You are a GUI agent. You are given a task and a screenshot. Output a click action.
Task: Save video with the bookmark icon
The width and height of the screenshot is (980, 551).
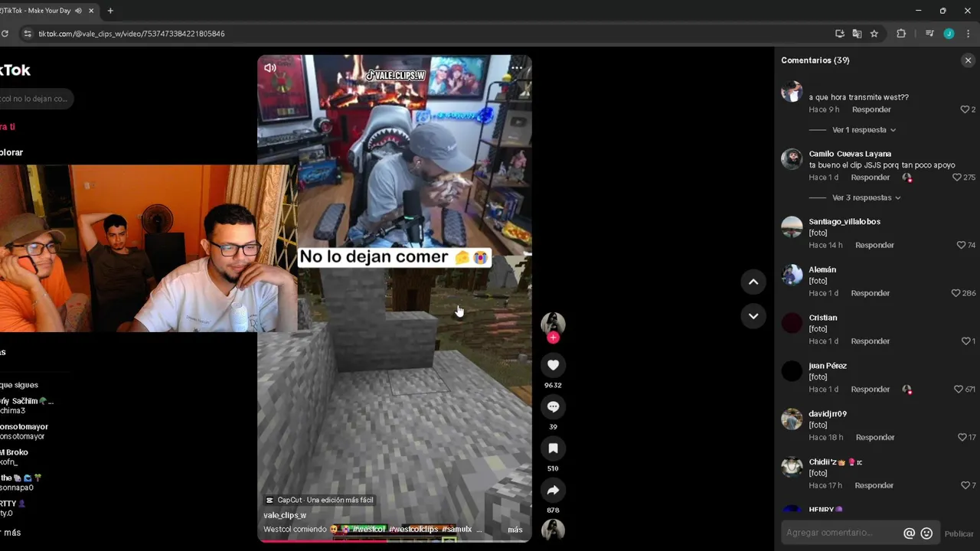[x=553, y=448]
